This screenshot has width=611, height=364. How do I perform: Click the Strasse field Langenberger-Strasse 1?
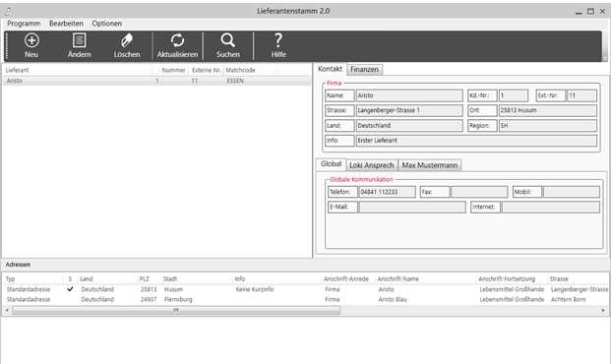pos(409,110)
